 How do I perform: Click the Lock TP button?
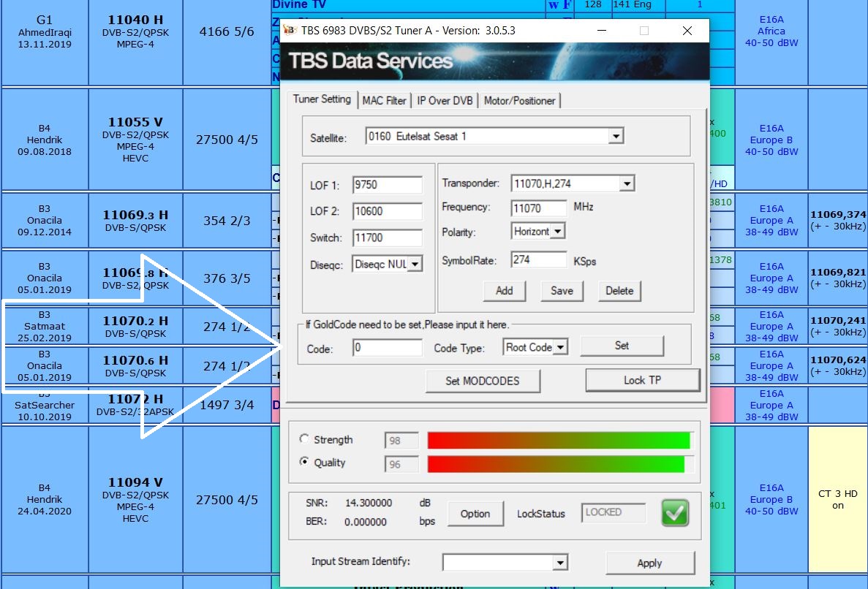click(x=642, y=381)
